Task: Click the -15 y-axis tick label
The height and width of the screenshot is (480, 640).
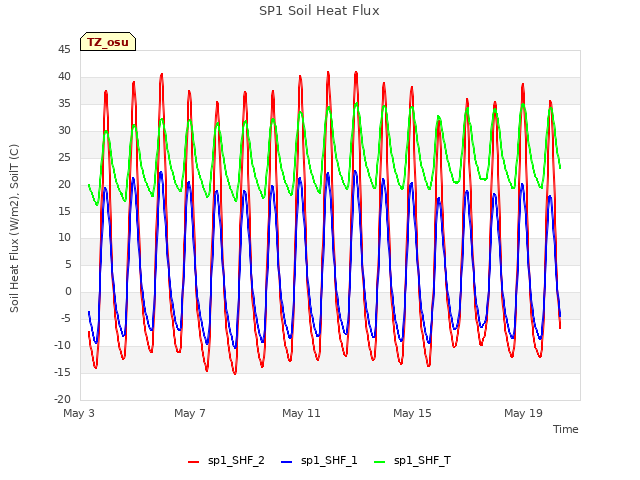Action: coord(63,372)
